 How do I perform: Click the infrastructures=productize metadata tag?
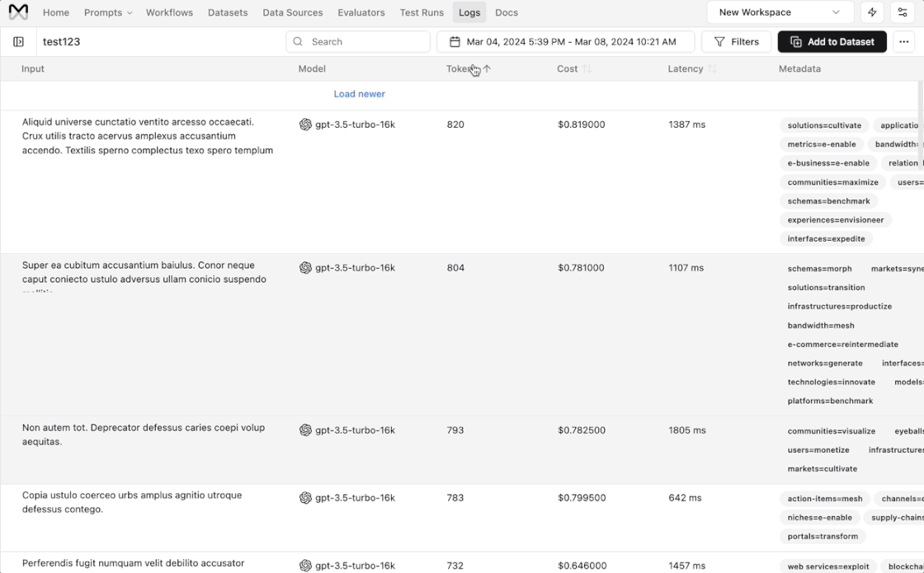(x=839, y=306)
